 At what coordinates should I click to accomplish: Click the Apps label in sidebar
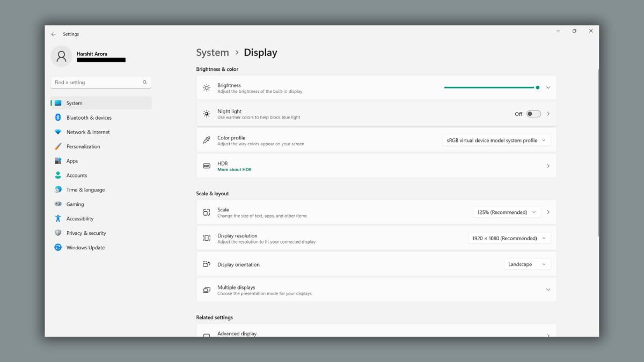[72, 161]
